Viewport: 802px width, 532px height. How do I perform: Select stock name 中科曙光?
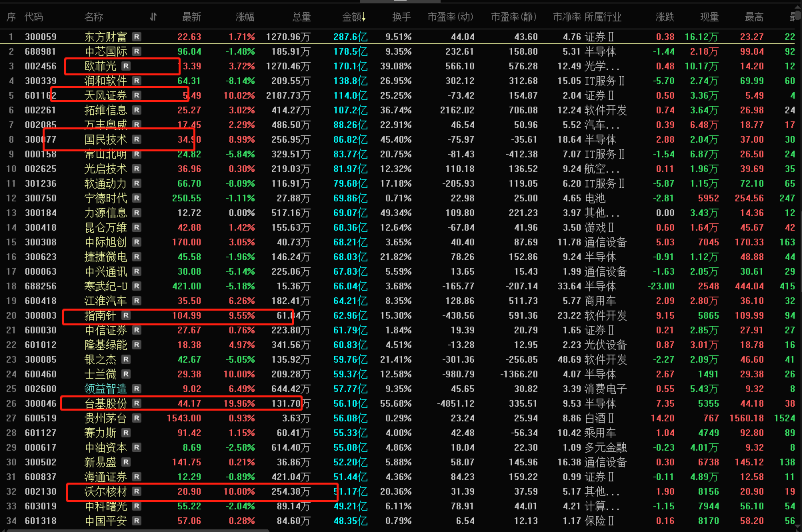pos(106,506)
